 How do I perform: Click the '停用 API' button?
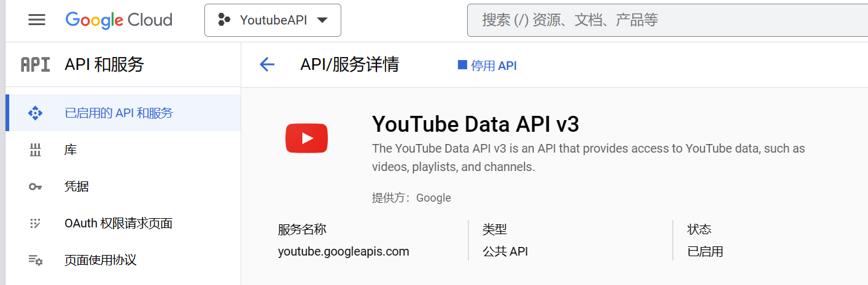(487, 66)
